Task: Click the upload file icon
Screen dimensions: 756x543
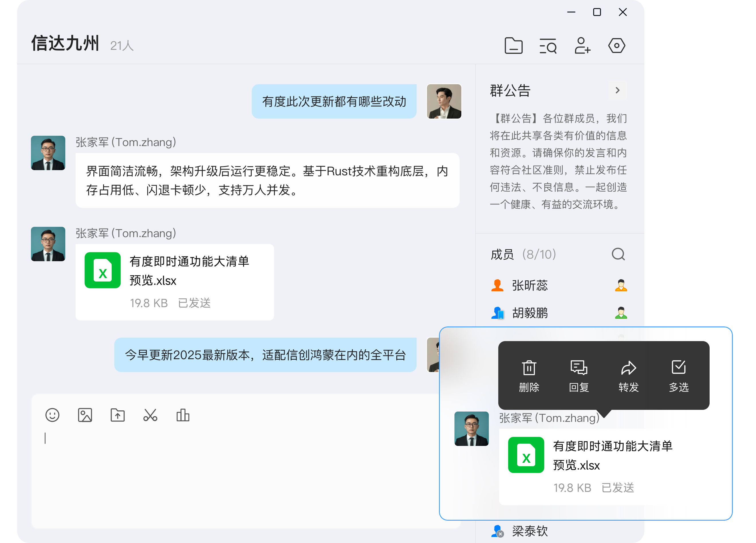Action: 118,415
